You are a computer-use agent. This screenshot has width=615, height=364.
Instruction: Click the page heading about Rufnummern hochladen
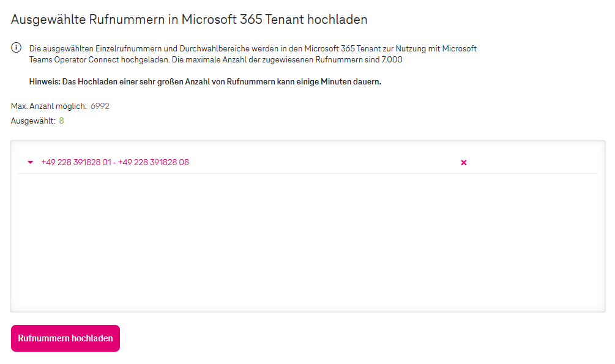tap(189, 19)
